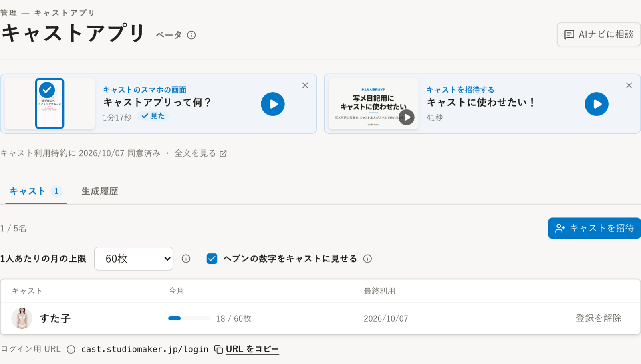Click the キャスト column header
641x364 pixels.
(x=27, y=291)
